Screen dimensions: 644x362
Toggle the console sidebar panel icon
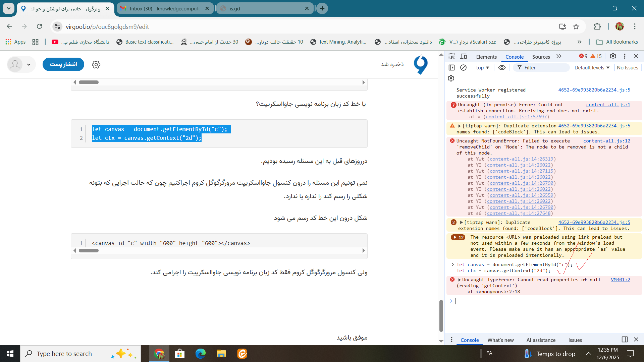(x=452, y=68)
